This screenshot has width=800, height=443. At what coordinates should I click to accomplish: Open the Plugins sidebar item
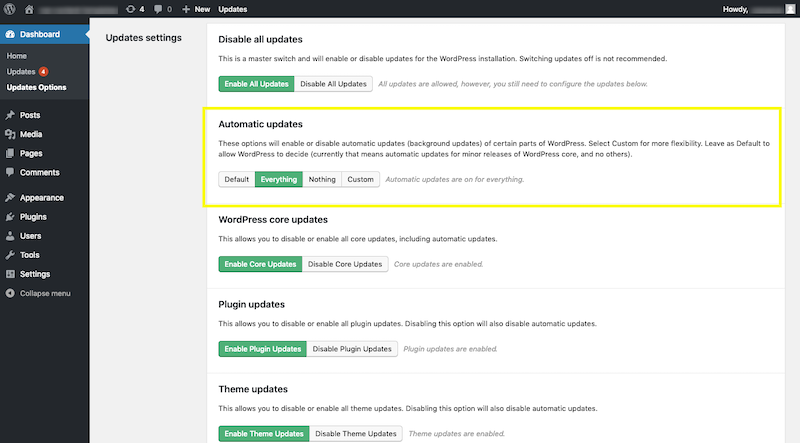33,217
